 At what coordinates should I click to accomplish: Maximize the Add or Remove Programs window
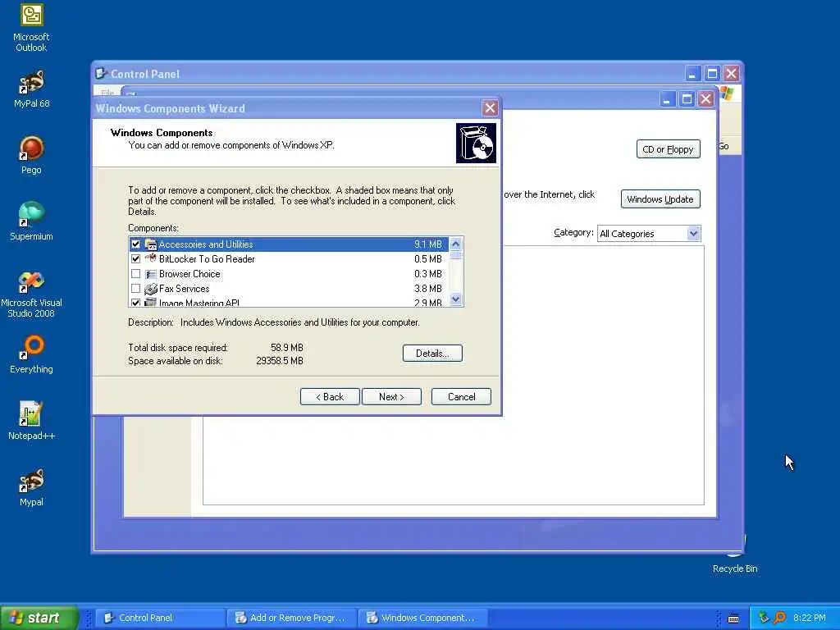pos(687,99)
